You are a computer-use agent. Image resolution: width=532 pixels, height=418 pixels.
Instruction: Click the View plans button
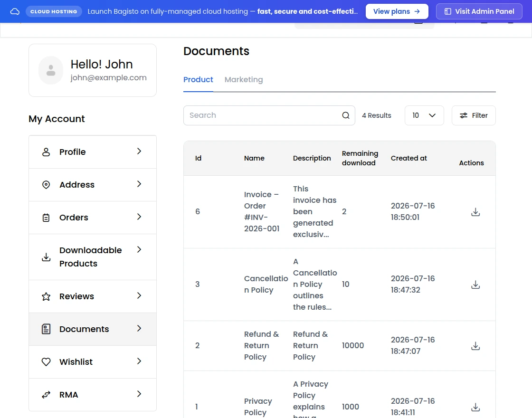coord(397,11)
